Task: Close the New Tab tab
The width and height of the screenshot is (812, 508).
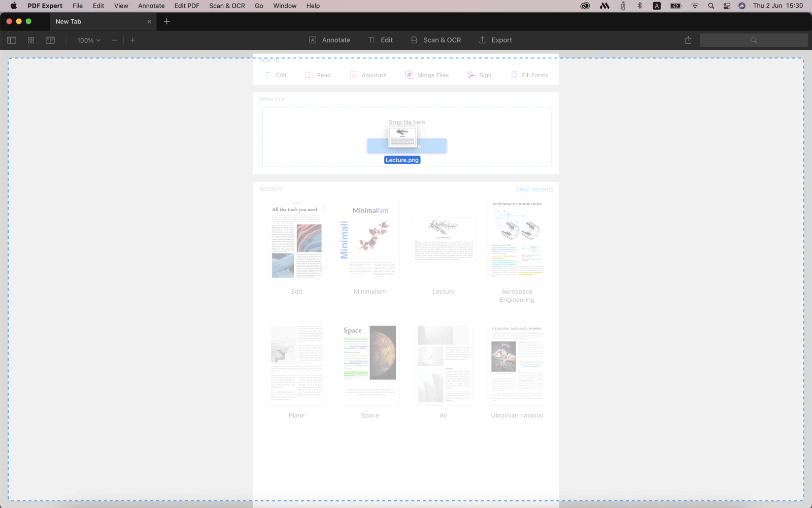Action: pos(149,21)
